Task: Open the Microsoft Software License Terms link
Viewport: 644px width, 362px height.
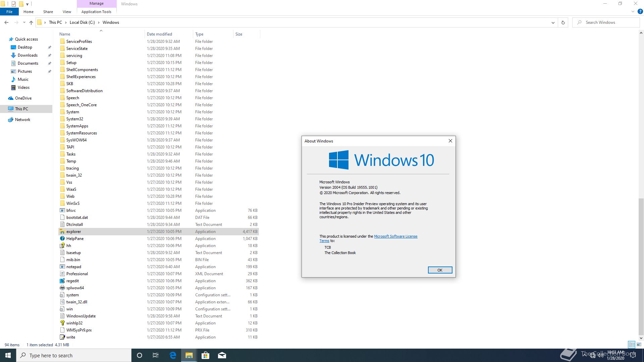Action: pos(395,236)
